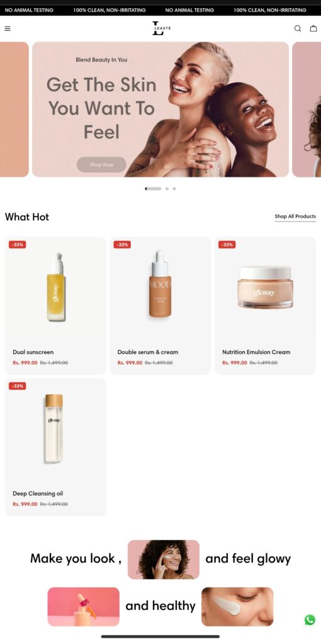Click the Shop Now banner button
Viewport: 321px width, 644px height.
tap(101, 165)
